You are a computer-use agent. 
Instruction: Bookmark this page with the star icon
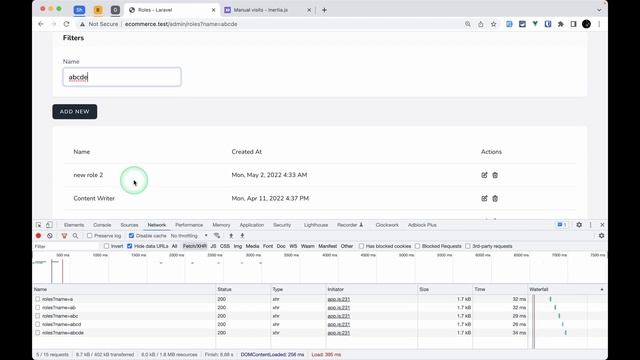(x=493, y=24)
